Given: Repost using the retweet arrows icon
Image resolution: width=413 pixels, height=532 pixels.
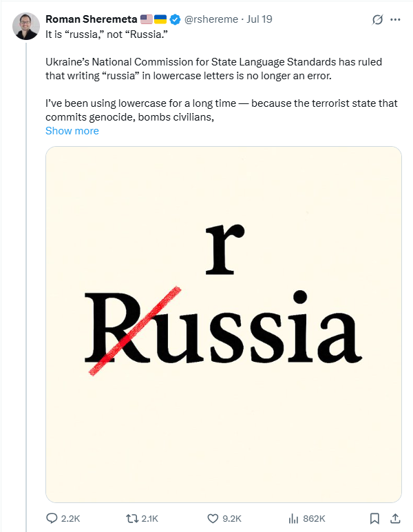Looking at the screenshot, I should (131, 518).
